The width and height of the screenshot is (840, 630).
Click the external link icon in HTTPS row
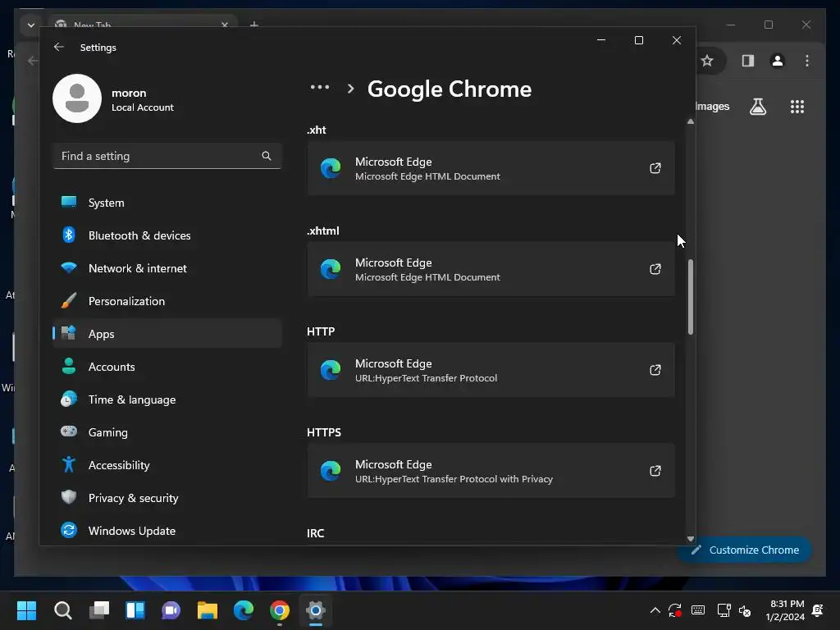tap(655, 471)
